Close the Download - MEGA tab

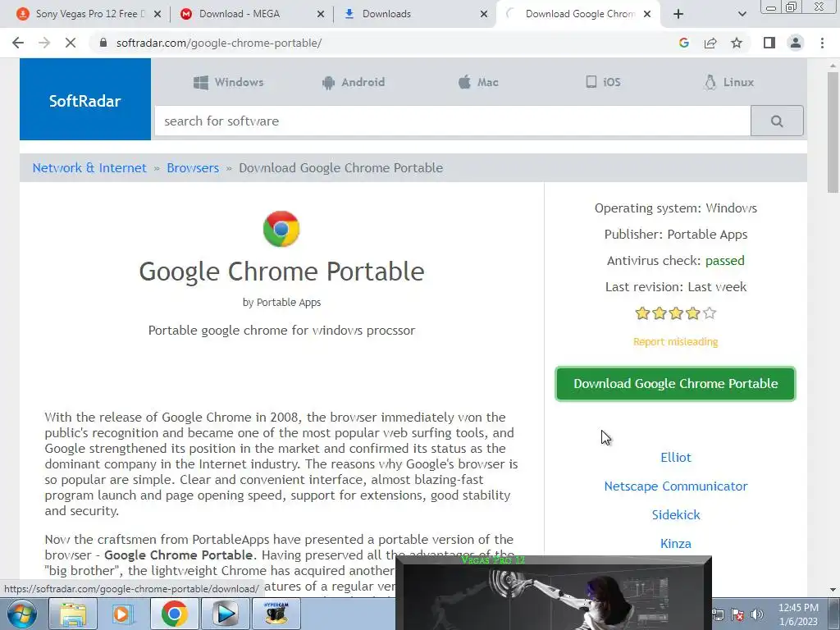point(321,14)
